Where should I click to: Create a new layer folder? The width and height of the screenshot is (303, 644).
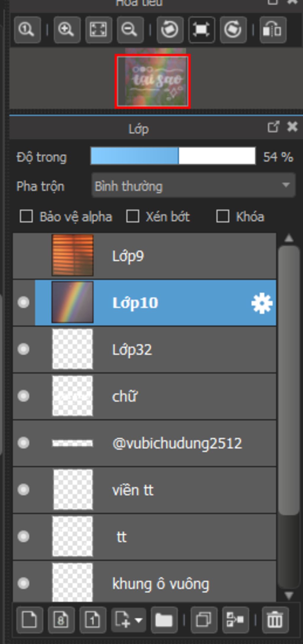[164, 619]
